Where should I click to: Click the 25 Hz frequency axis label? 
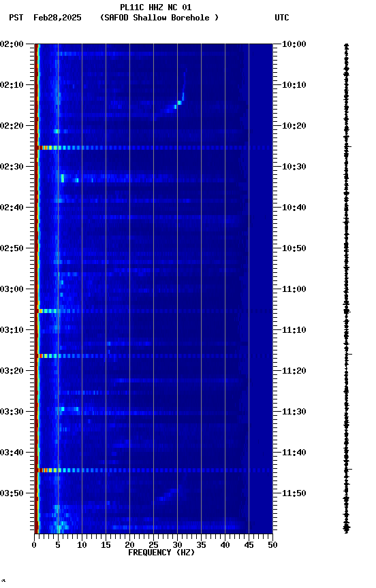[153, 545]
